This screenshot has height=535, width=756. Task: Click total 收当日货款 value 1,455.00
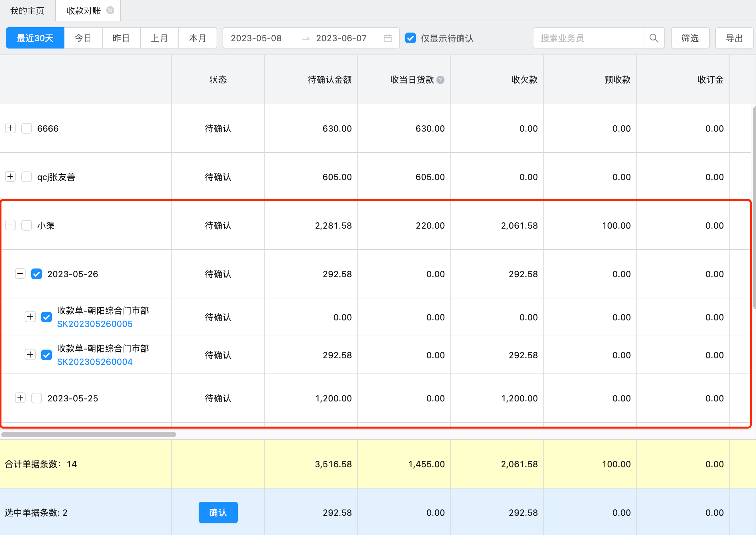(x=426, y=464)
